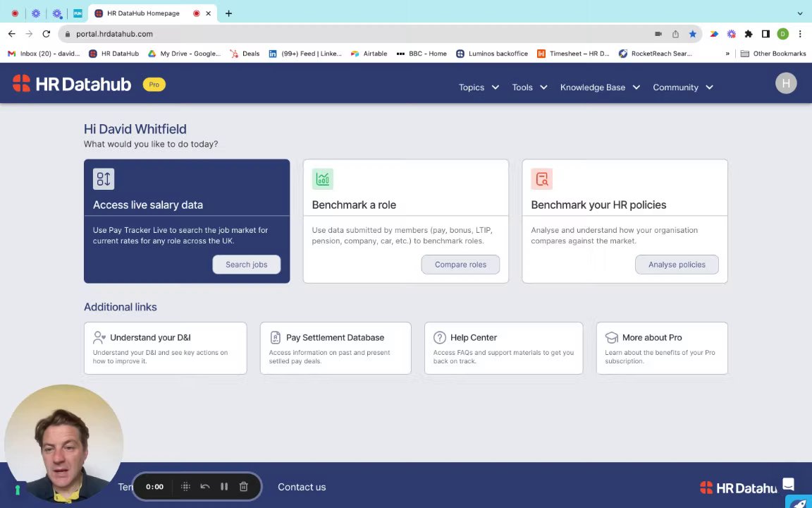Screen dimensions: 812x508
Task: Click the presenter webcam bubble
Action: [x=63, y=444]
